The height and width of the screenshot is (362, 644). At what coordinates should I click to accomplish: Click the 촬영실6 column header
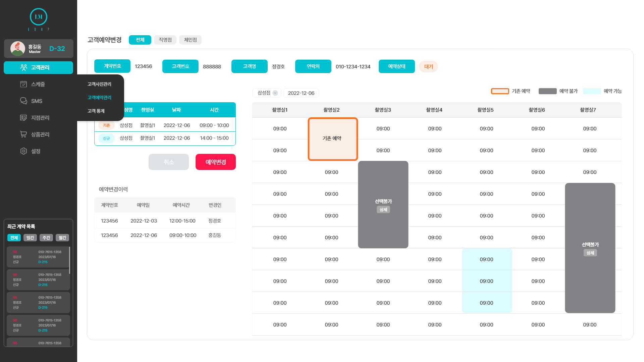537,110
